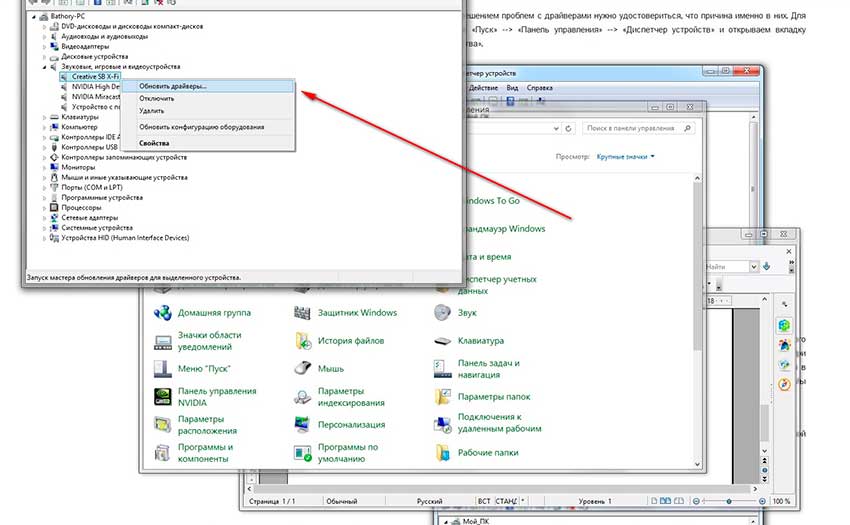Open the Звук speaker icon
Screen dimensions: 850x525
point(442,313)
